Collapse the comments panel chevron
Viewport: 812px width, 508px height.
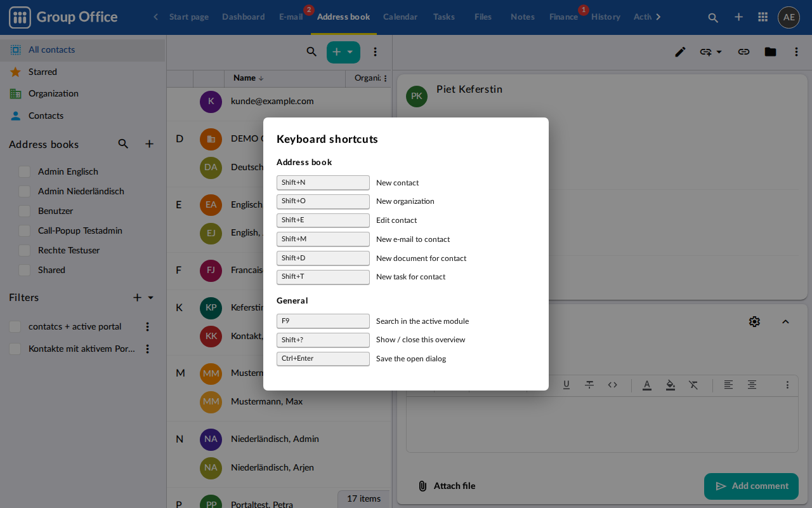(785, 321)
